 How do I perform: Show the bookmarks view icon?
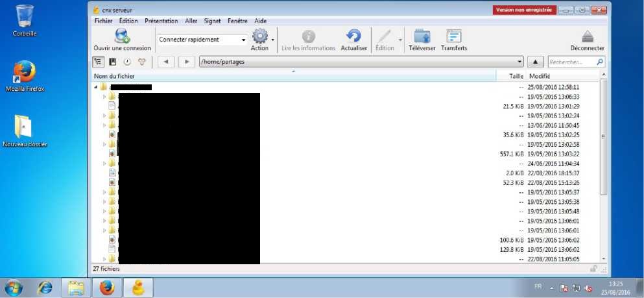point(113,62)
